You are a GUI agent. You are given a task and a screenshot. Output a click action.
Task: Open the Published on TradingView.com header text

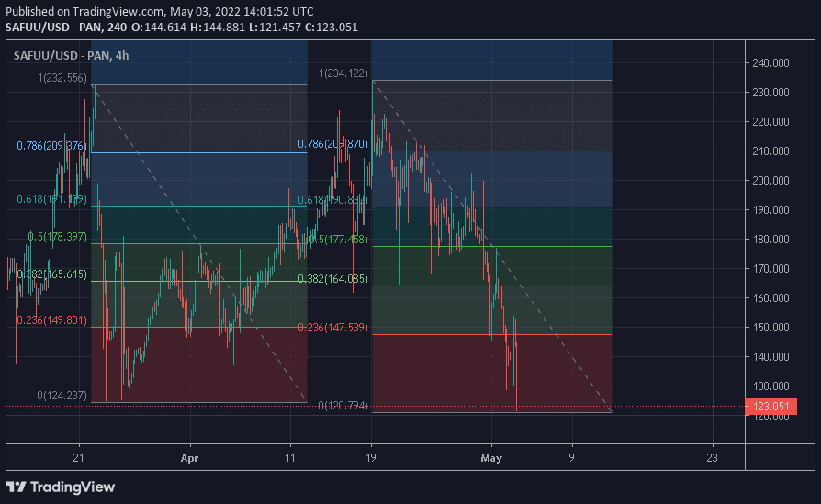point(159,12)
